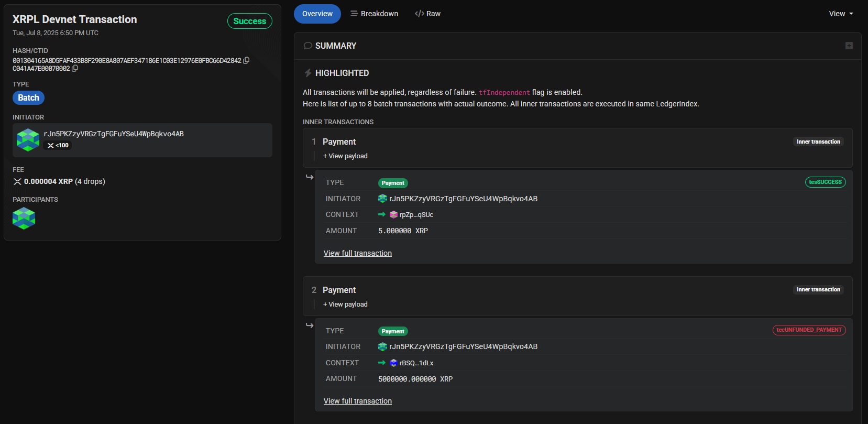Click the green Payment type badge in first details

point(393,183)
